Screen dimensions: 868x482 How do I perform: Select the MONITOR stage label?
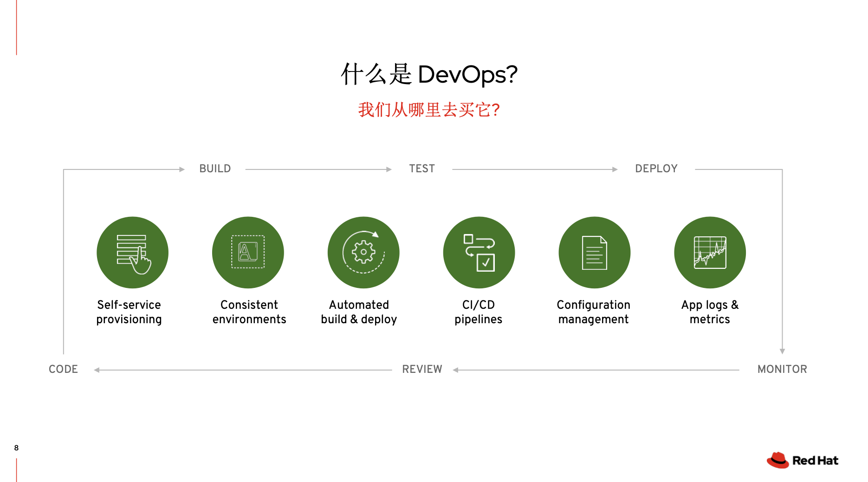[782, 369]
